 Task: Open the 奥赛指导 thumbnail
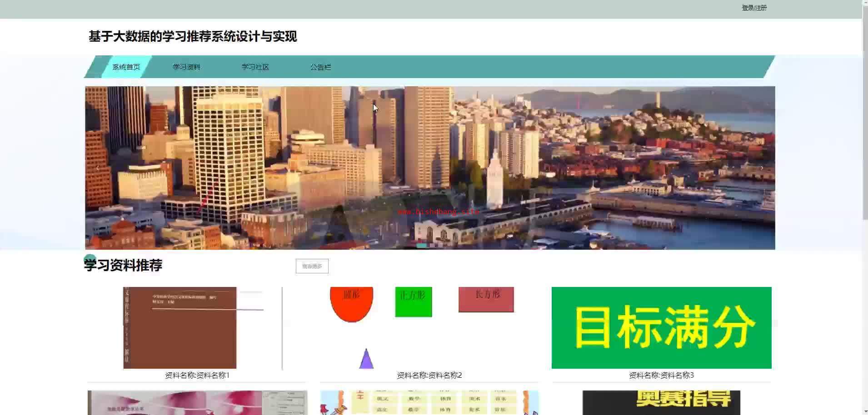pos(661,402)
